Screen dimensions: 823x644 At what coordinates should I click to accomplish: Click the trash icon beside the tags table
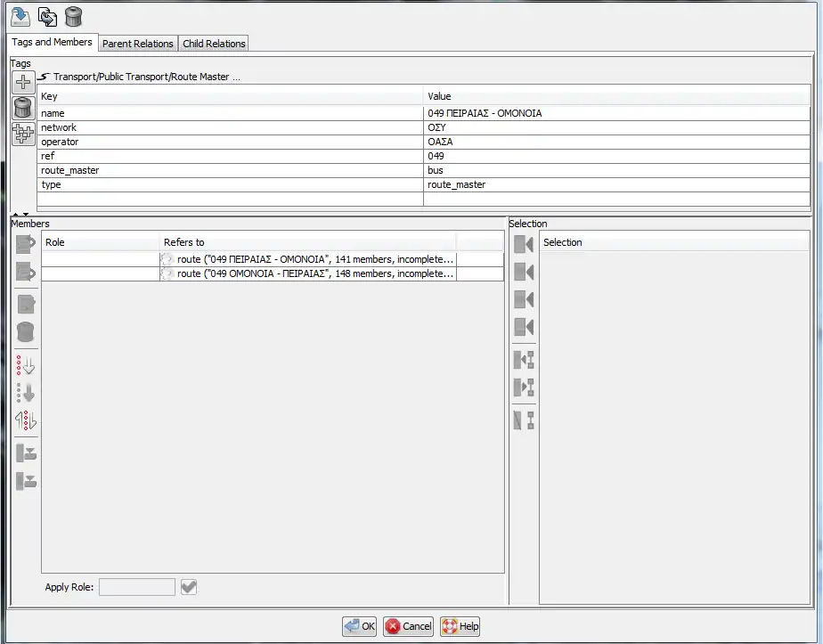tap(24, 108)
